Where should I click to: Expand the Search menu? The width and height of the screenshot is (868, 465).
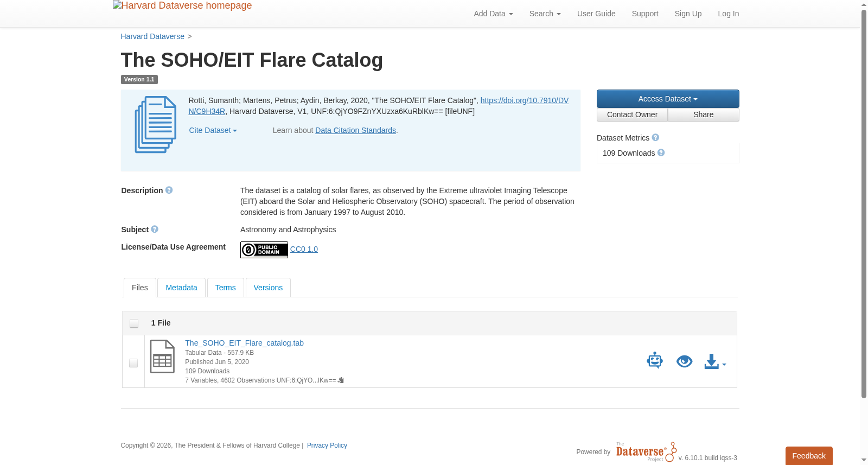click(x=545, y=14)
